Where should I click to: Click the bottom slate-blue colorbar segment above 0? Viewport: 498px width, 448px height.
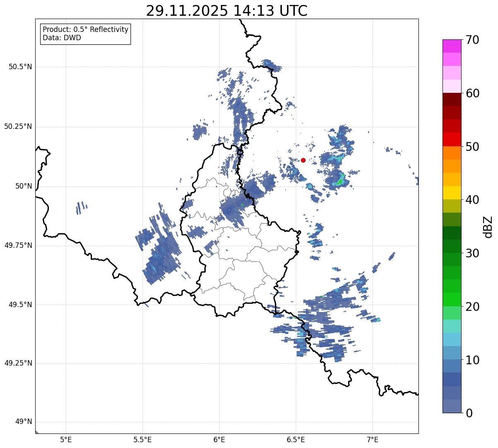(452, 406)
